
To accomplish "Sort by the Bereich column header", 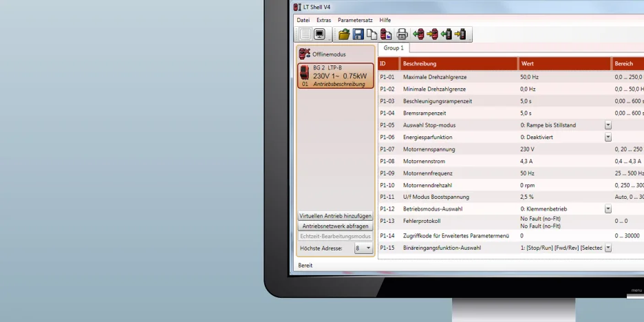I will click(x=628, y=64).
